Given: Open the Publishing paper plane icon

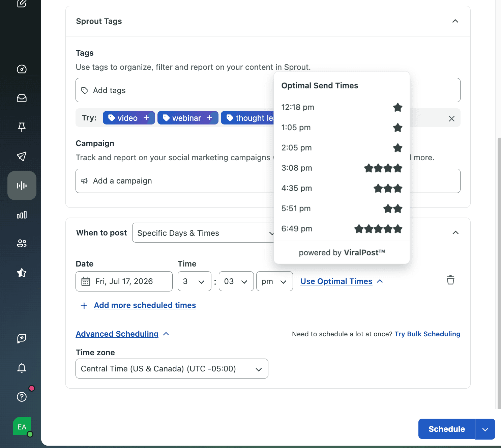Looking at the screenshot, I should coord(22,156).
